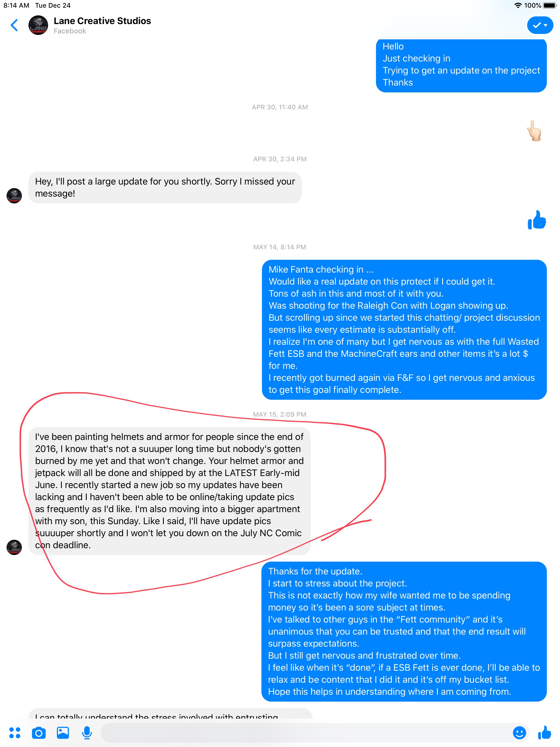The image size is (560, 747).
Task: Send a thumbs-up like
Action: pyautogui.click(x=544, y=733)
